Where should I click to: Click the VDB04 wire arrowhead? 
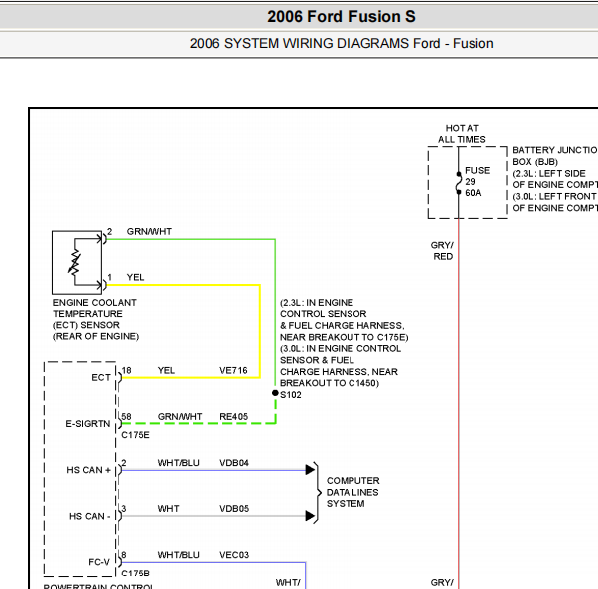tap(310, 470)
